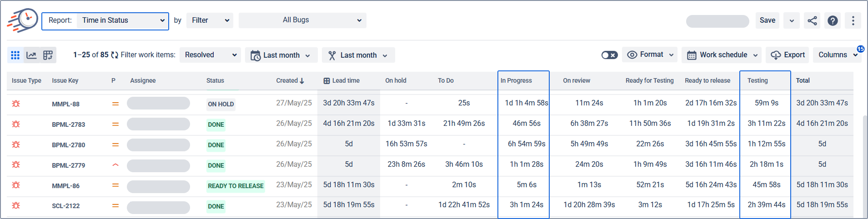This screenshot has width=868, height=219.
Task: Click the share icon
Action: 812,20
